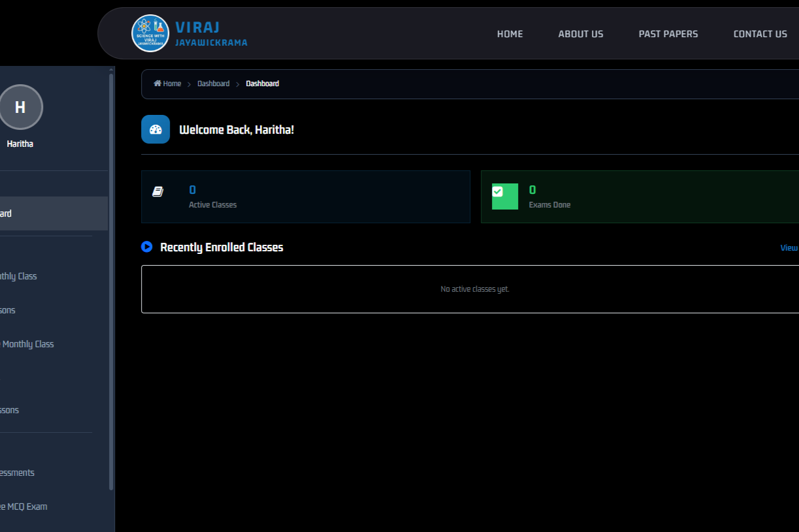Click the Active Classes book icon
This screenshot has width=799, height=532.
click(157, 191)
